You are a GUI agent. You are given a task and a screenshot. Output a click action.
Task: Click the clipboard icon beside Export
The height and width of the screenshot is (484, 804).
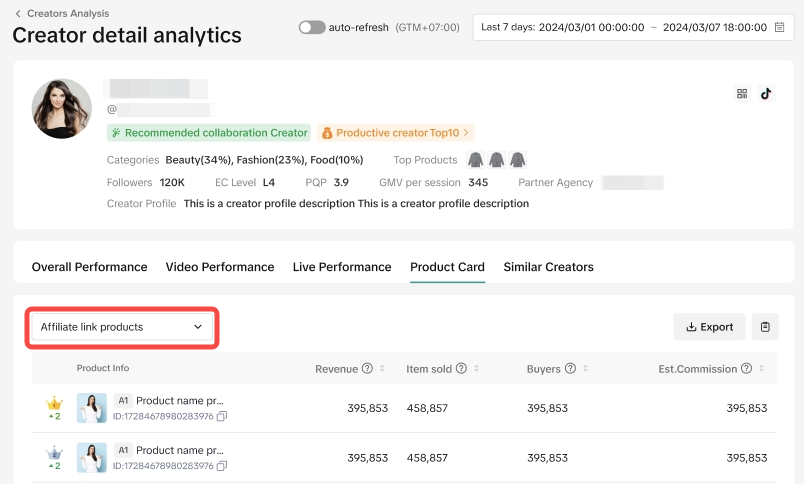[x=765, y=327]
